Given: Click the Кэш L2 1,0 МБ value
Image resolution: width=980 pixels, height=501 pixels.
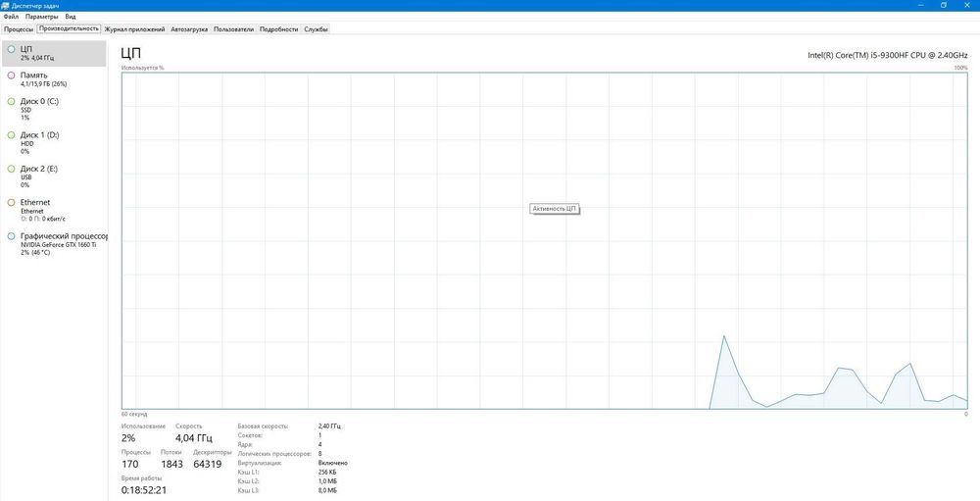Looking at the screenshot, I should [327, 481].
